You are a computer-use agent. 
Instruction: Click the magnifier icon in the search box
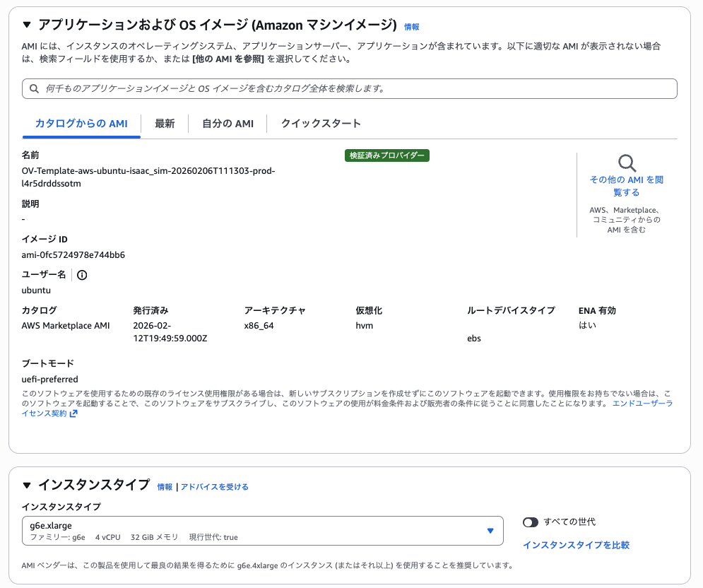coord(34,88)
